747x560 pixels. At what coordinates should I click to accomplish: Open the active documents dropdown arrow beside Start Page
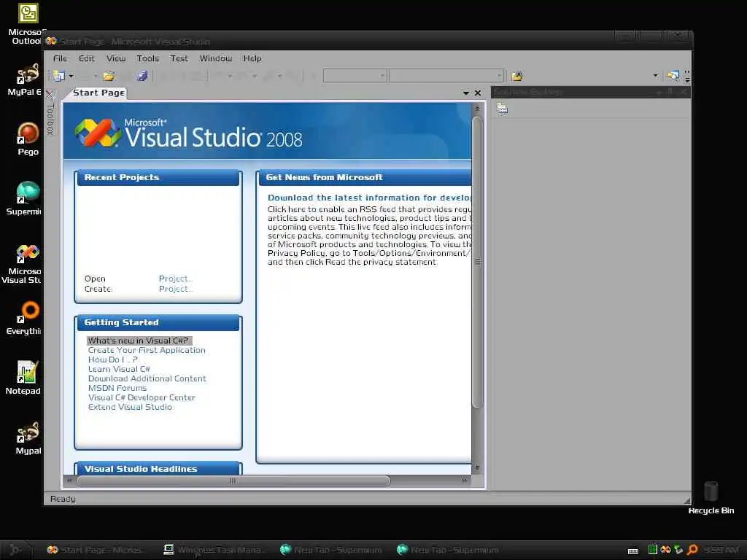coord(466,93)
